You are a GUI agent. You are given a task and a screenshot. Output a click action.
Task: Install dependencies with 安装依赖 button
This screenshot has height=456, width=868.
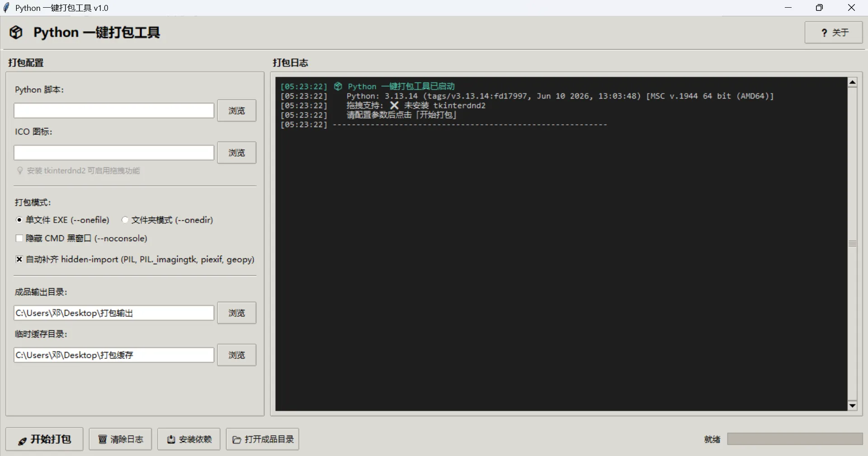click(189, 439)
